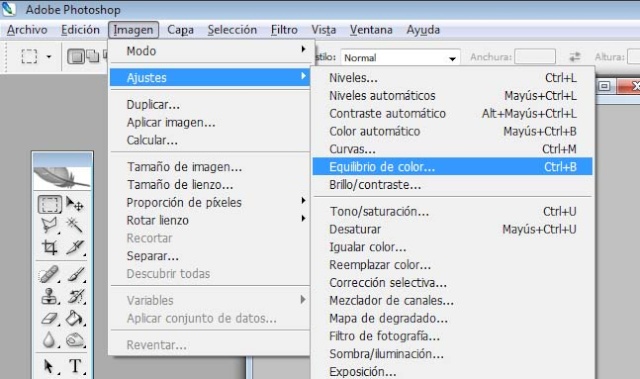The width and height of the screenshot is (640, 379).
Task: Choose Mapa de degradado...
Action: pos(452,318)
